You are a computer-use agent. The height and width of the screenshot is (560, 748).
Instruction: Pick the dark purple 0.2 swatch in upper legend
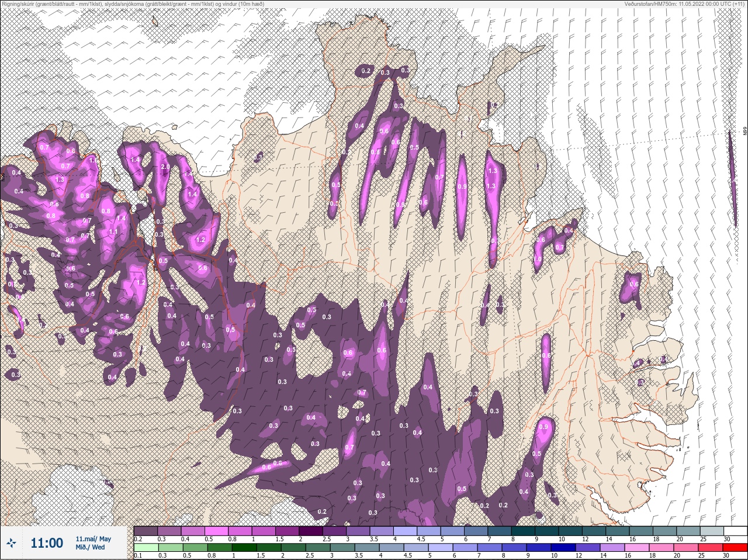[x=146, y=531]
